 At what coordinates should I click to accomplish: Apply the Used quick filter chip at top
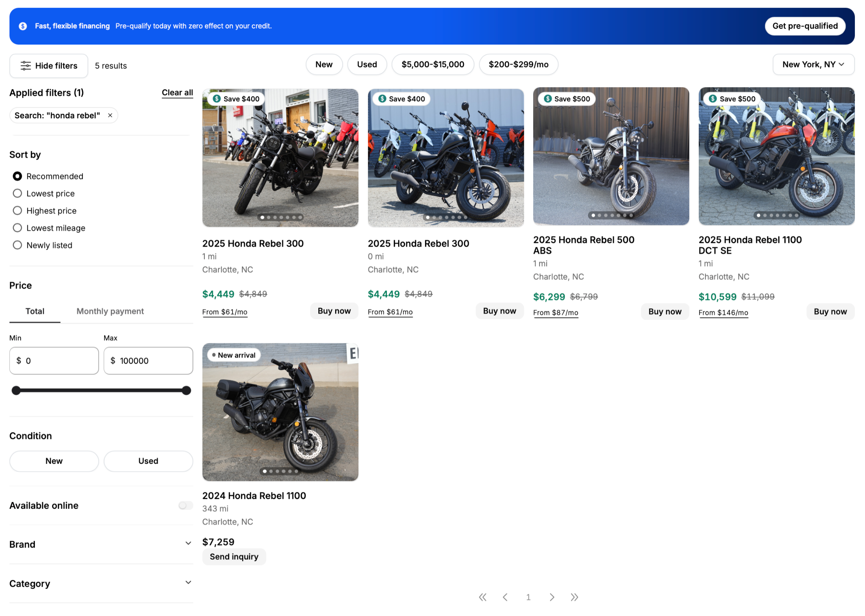(367, 64)
